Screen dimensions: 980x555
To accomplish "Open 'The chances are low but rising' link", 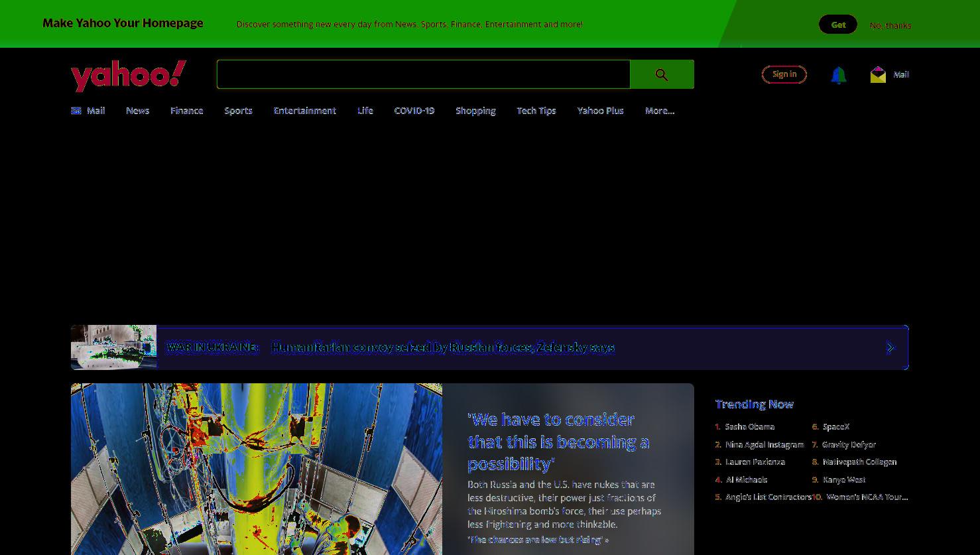I will click(538, 540).
